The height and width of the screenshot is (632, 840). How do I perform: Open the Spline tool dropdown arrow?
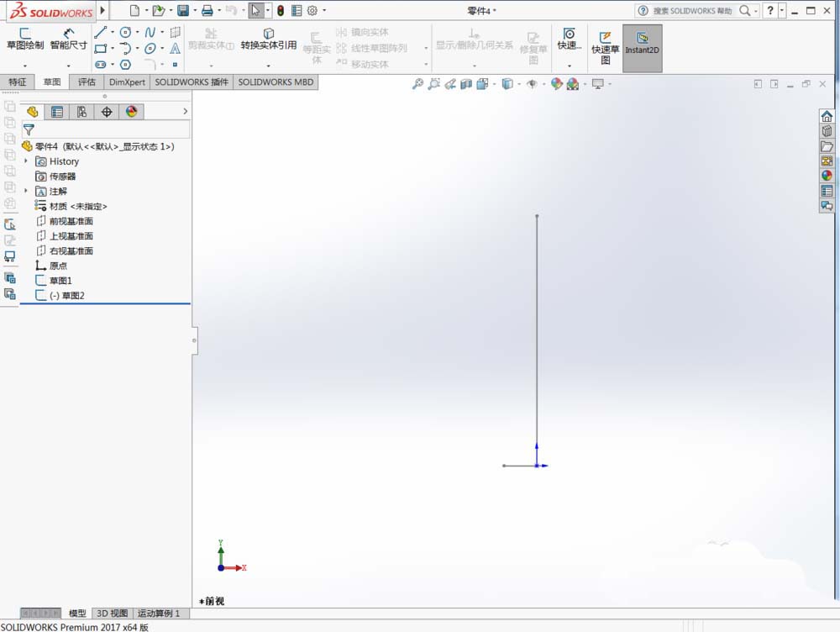coord(162,32)
